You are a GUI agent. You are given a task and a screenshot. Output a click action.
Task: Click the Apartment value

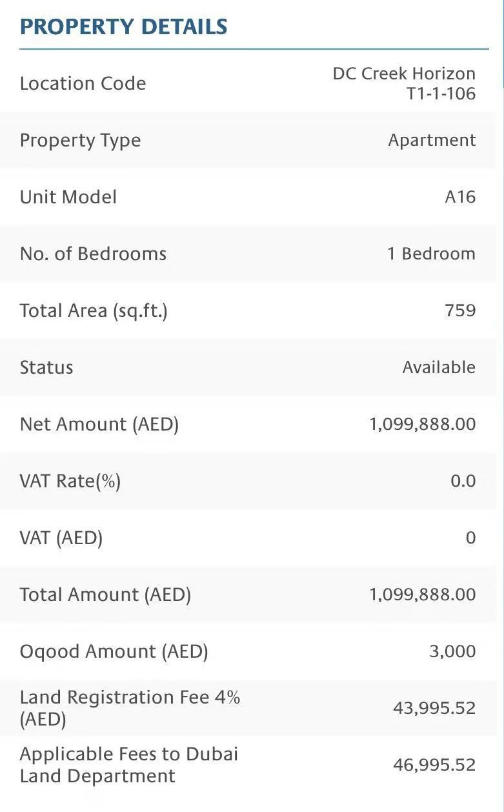click(432, 141)
